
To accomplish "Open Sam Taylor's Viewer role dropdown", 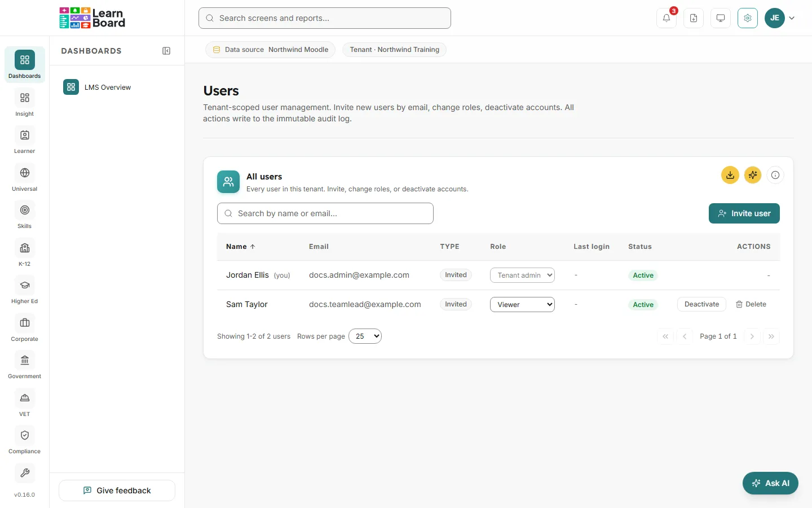I will tap(522, 304).
